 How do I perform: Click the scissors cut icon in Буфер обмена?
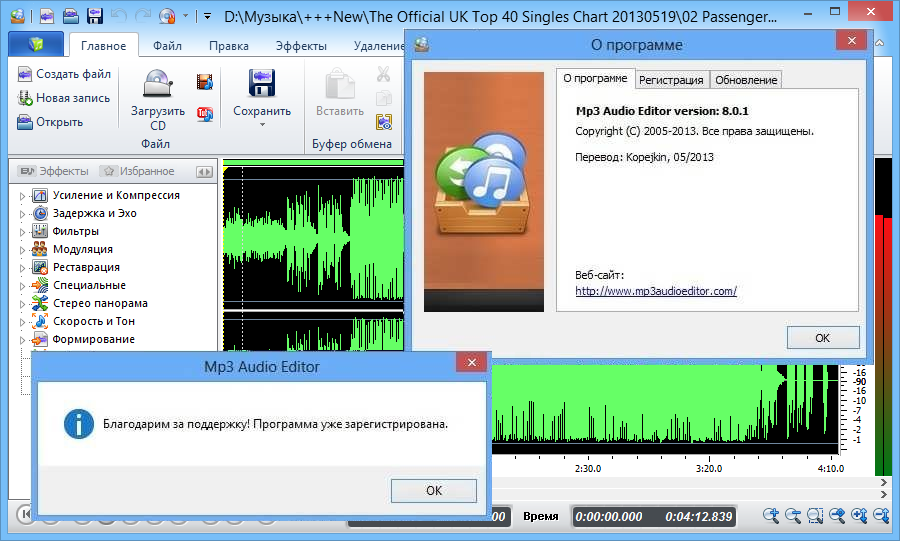pos(383,74)
